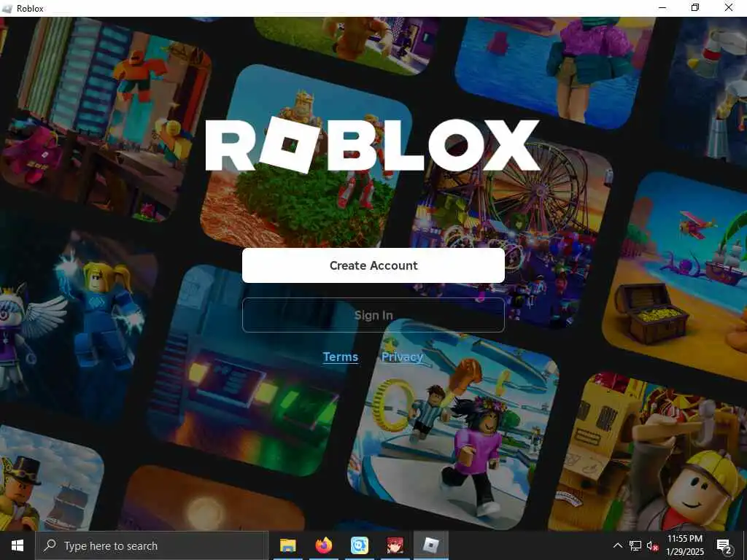747x560 pixels.
Task: Open the notification center icon
Action: [724, 546]
